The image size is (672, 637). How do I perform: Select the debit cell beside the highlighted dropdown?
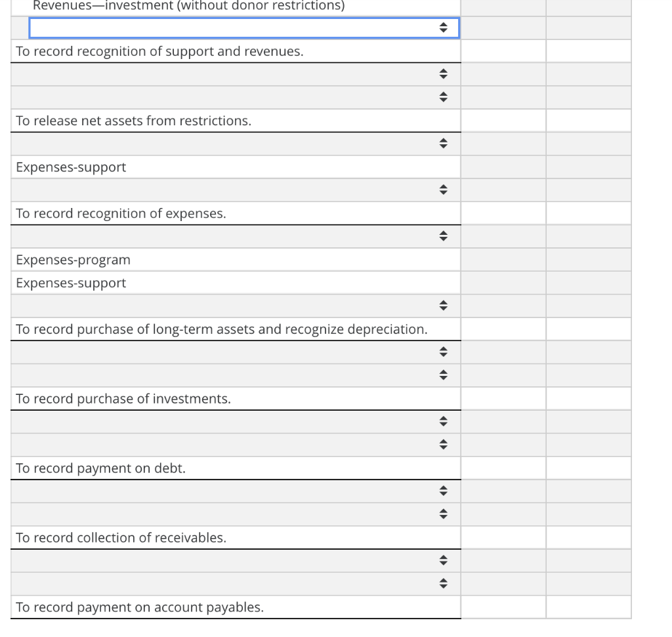pos(503,28)
